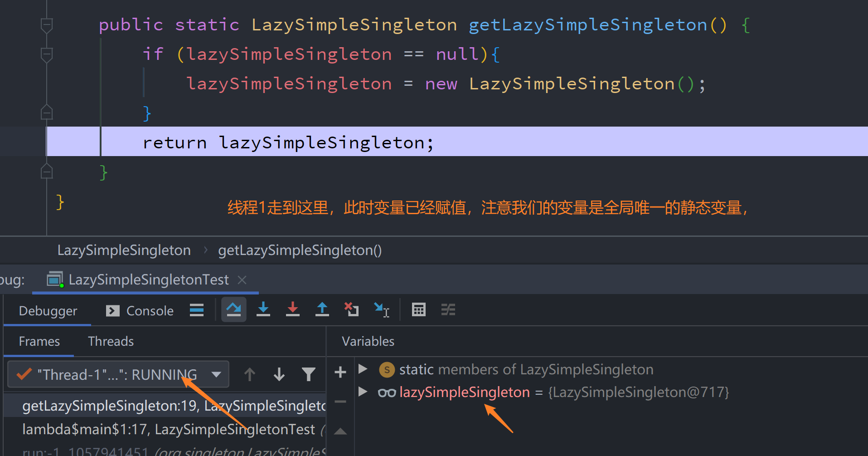
Task: Collapse the if block fold marker
Action: (x=47, y=55)
